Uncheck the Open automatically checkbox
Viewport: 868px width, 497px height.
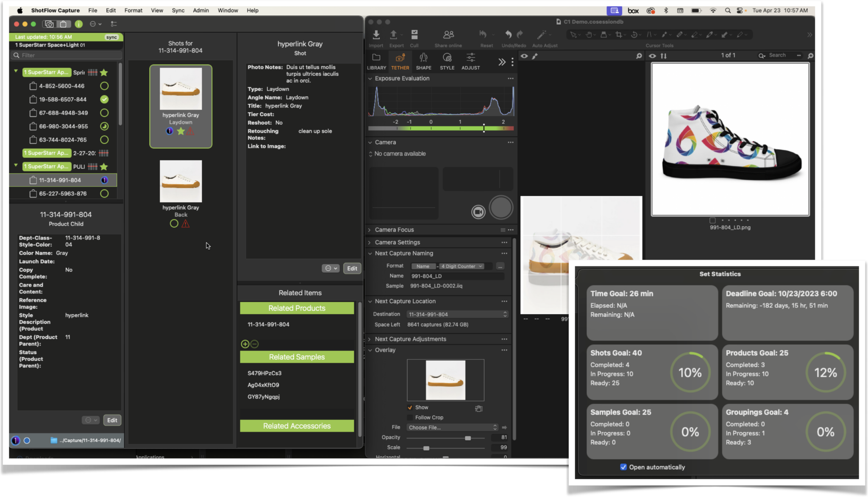pos(623,467)
